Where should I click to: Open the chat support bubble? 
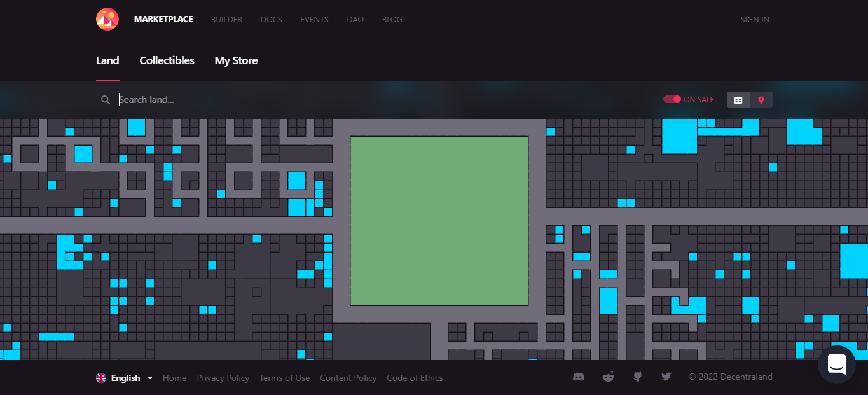[836, 364]
